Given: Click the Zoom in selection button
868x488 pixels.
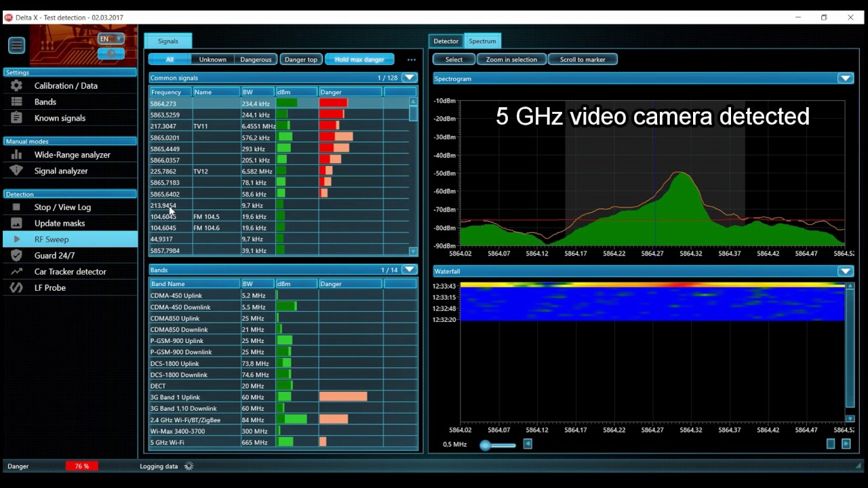Looking at the screenshot, I should click(x=511, y=60).
